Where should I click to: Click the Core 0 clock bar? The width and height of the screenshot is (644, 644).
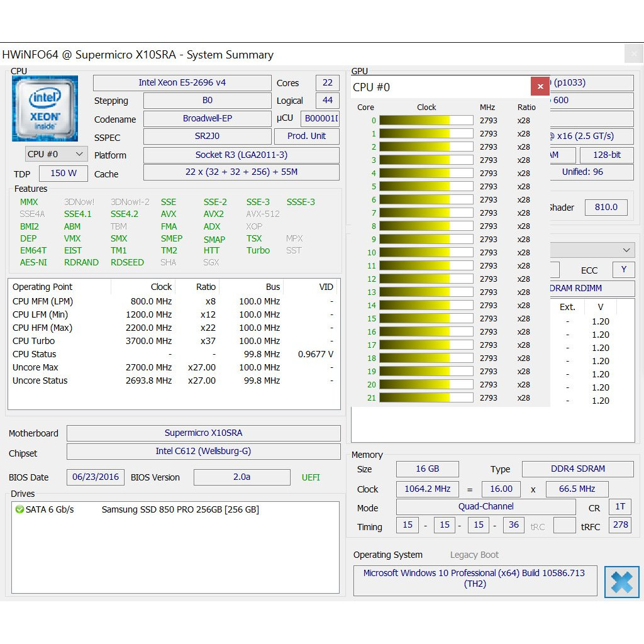click(x=426, y=120)
